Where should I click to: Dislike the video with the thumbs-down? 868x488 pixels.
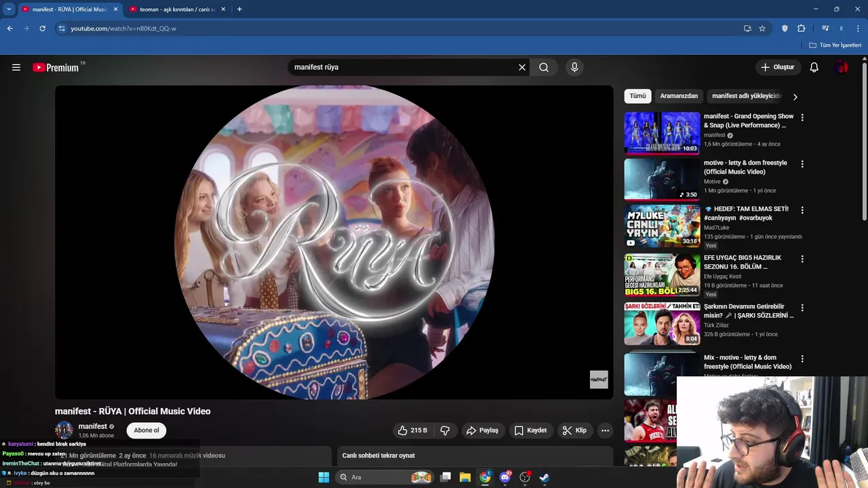tap(445, 430)
